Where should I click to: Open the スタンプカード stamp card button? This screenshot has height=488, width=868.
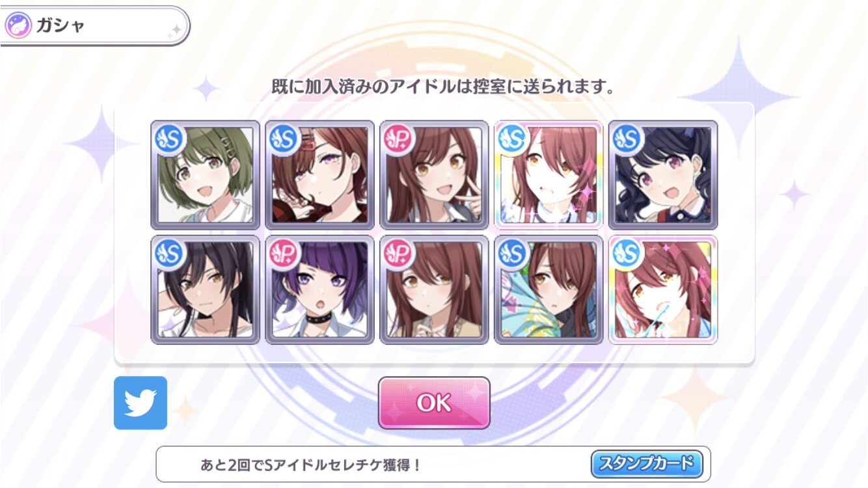click(647, 464)
